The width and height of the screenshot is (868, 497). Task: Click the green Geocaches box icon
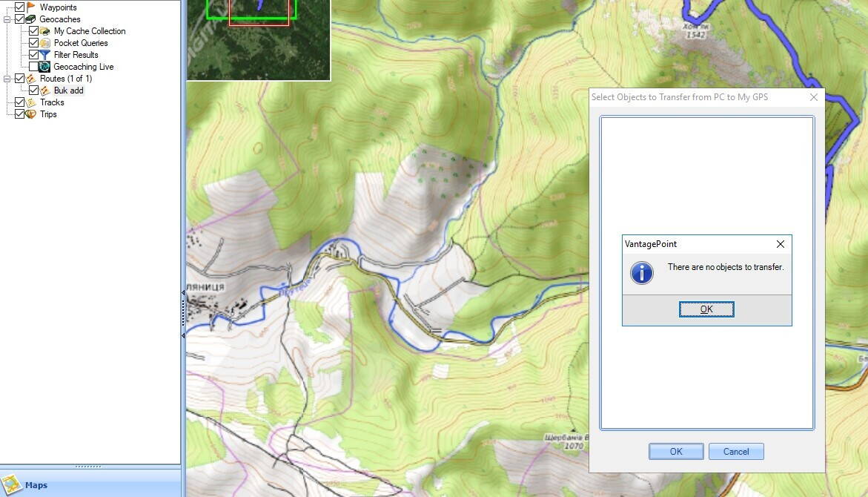pos(31,19)
